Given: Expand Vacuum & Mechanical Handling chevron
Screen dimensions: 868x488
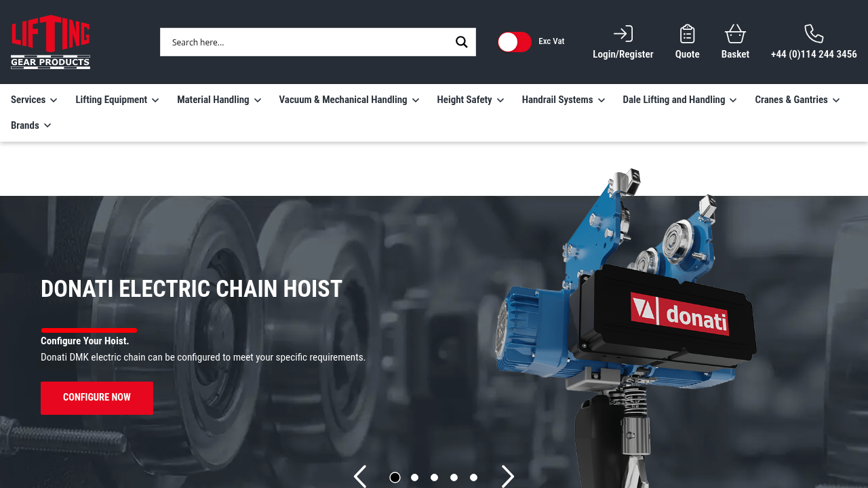Looking at the screenshot, I should coord(416,100).
